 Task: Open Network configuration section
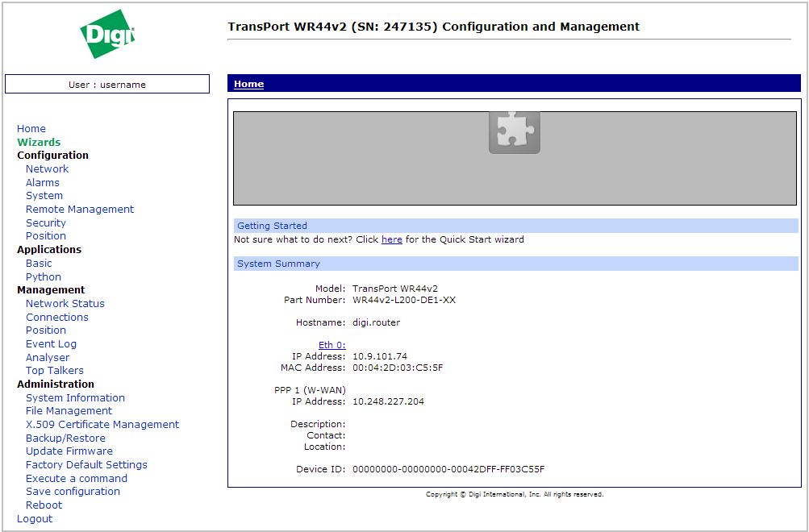47,169
